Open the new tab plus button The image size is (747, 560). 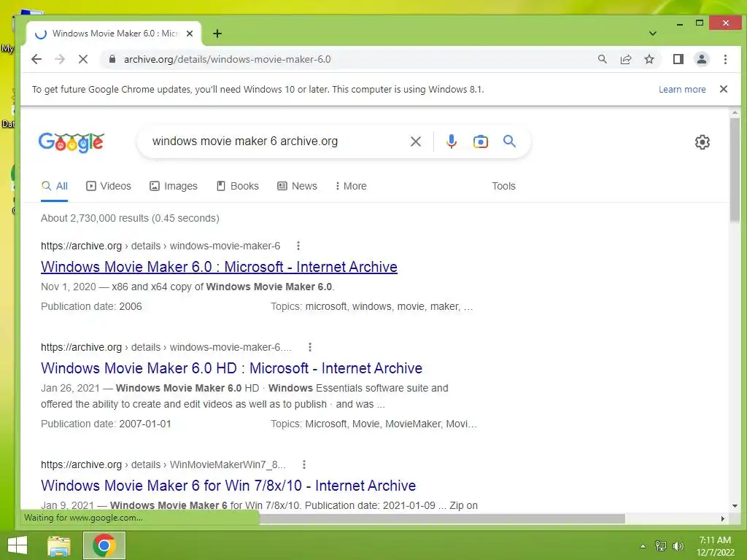pyautogui.click(x=217, y=34)
